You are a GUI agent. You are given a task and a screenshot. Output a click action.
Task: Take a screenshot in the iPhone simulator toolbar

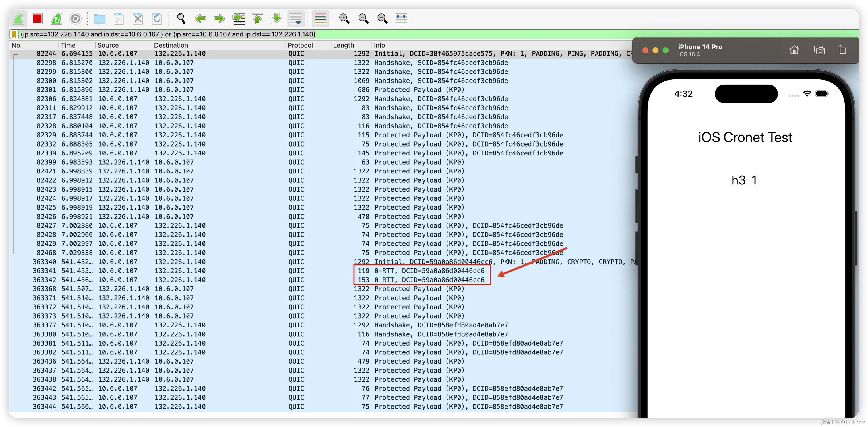point(820,50)
